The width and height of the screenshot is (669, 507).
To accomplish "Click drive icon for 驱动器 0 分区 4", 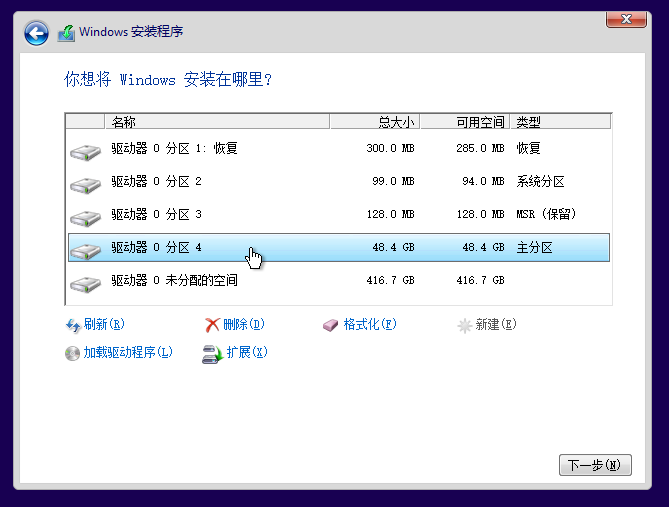I will (x=85, y=251).
